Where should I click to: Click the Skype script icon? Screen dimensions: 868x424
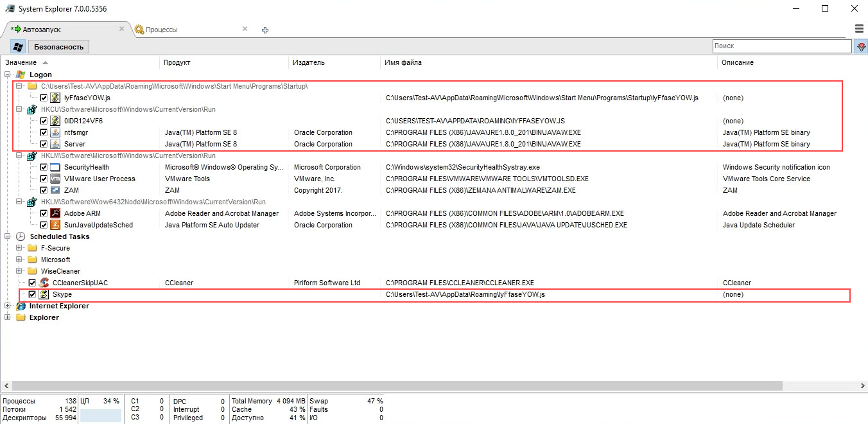pyautogui.click(x=44, y=294)
